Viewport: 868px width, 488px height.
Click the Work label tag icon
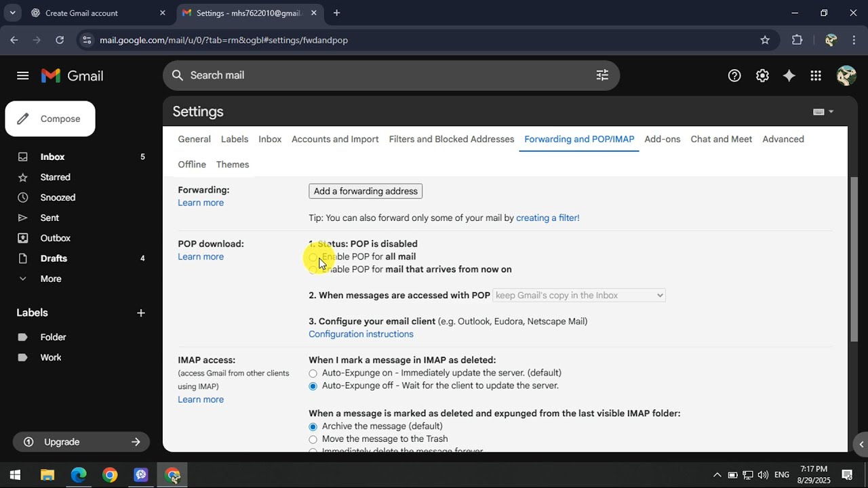click(23, 357)
